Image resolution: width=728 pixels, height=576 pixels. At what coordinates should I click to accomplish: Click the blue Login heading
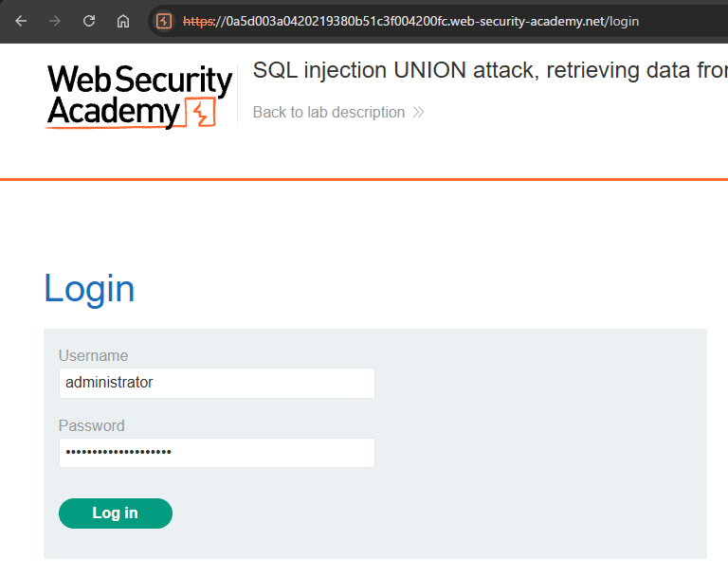tap(89, 289)
